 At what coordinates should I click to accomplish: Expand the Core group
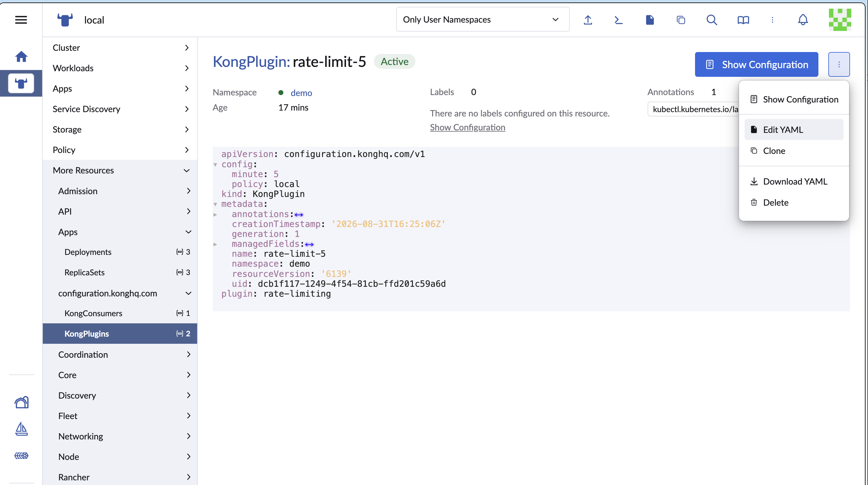tap(120, 375)
